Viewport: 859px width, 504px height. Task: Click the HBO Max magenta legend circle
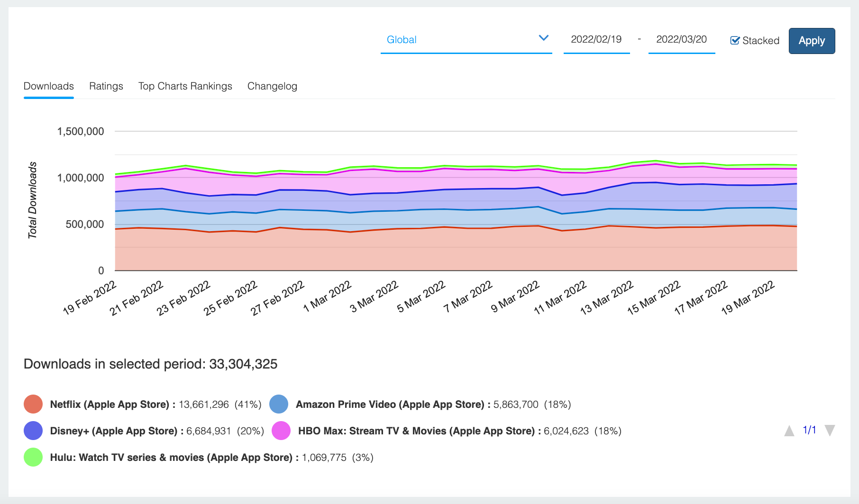click(x=281, y=431)
